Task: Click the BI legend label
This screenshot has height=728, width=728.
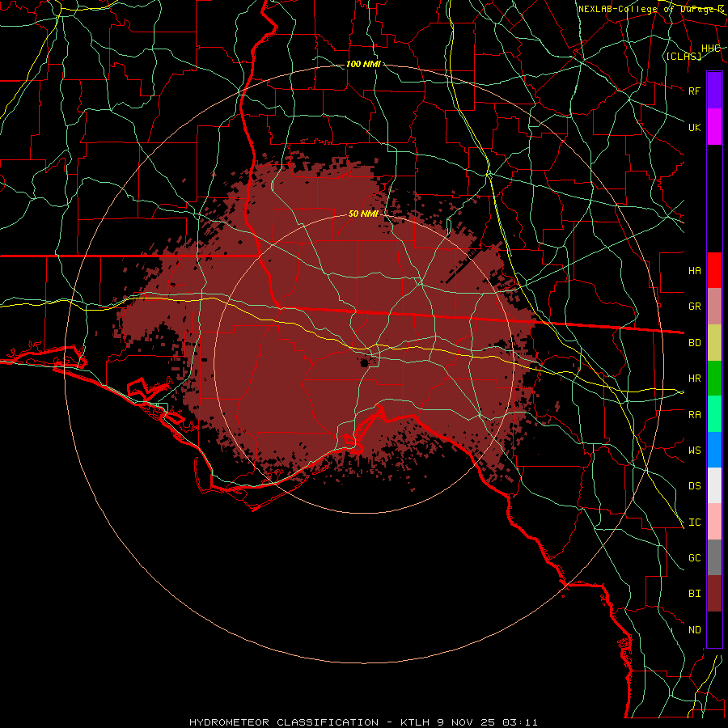Action: pos(694,594)
